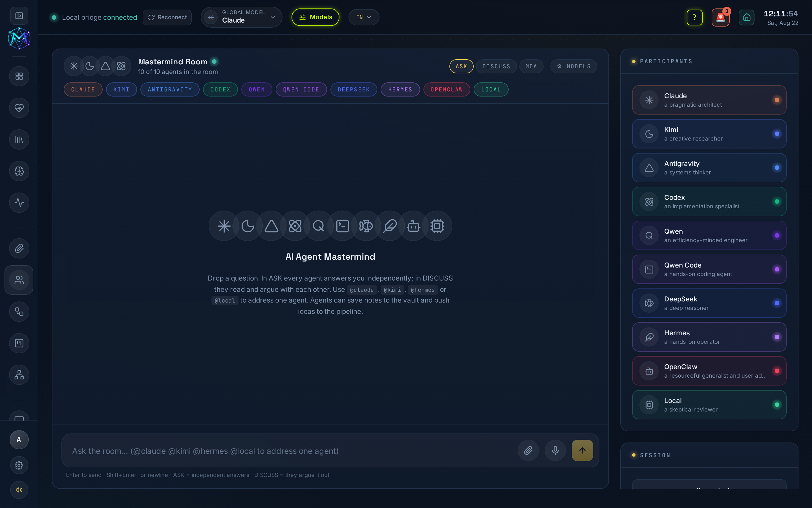Attach a file using the composer paperclip icon

528,450
